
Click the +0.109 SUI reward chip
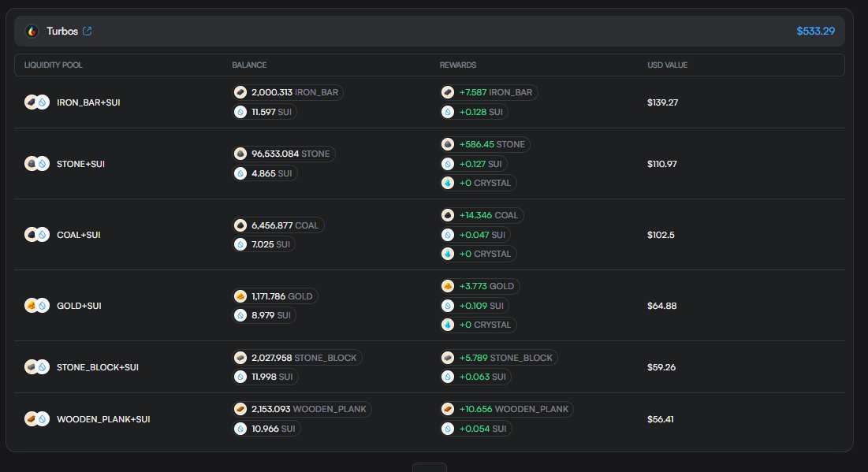point(475,306)
